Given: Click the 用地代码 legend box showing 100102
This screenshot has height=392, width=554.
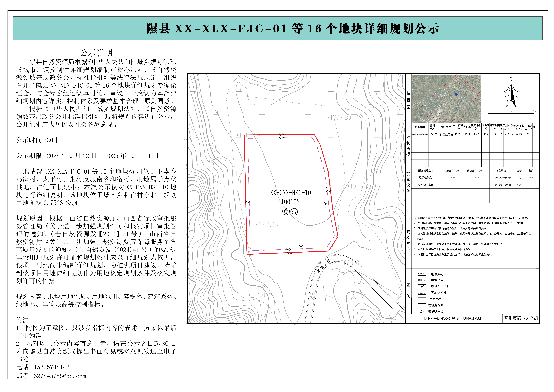Looking at the screenshot, I should tap(422, 280).
